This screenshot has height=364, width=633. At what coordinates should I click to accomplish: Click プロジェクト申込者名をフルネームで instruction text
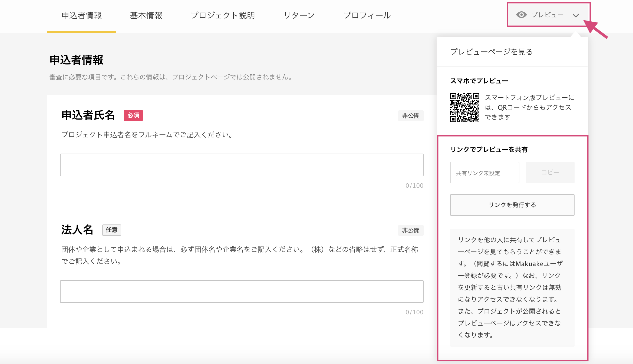tap(147, 135)
